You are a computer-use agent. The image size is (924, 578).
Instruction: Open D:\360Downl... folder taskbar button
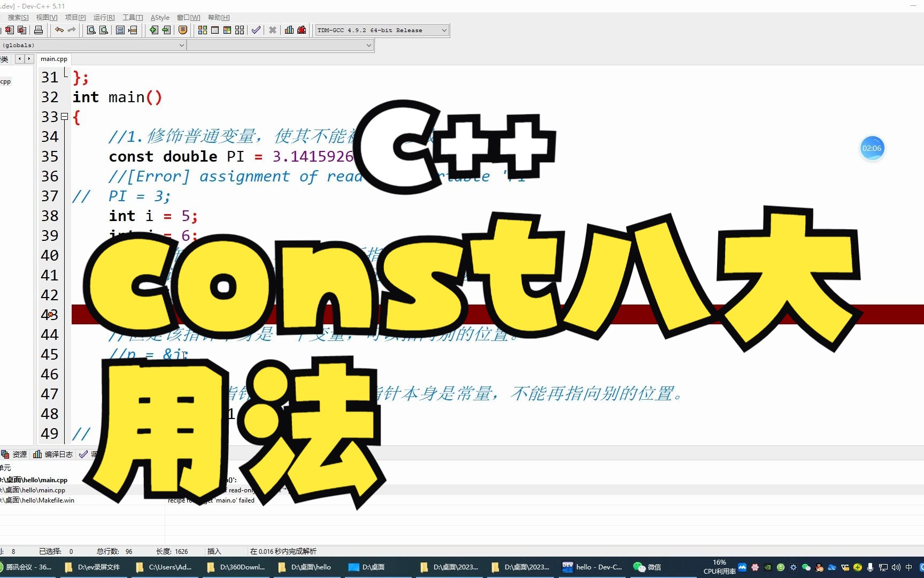[x=236, y=567]
